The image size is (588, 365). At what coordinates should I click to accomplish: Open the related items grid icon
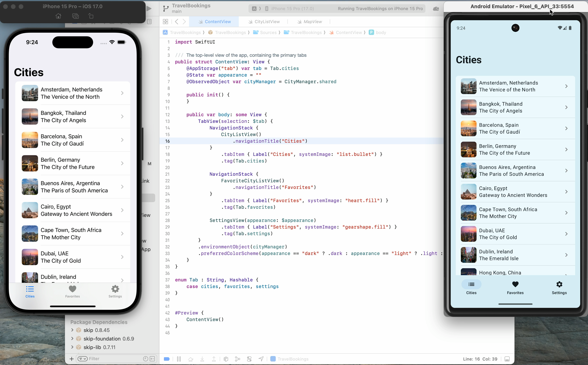(x=165, y=22)
